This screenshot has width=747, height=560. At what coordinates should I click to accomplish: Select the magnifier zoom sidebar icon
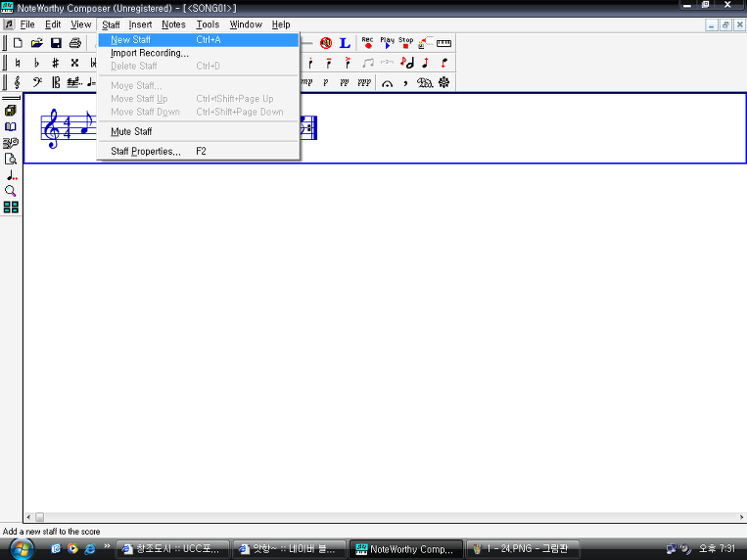pyautogui.click(x=11, y=191)
